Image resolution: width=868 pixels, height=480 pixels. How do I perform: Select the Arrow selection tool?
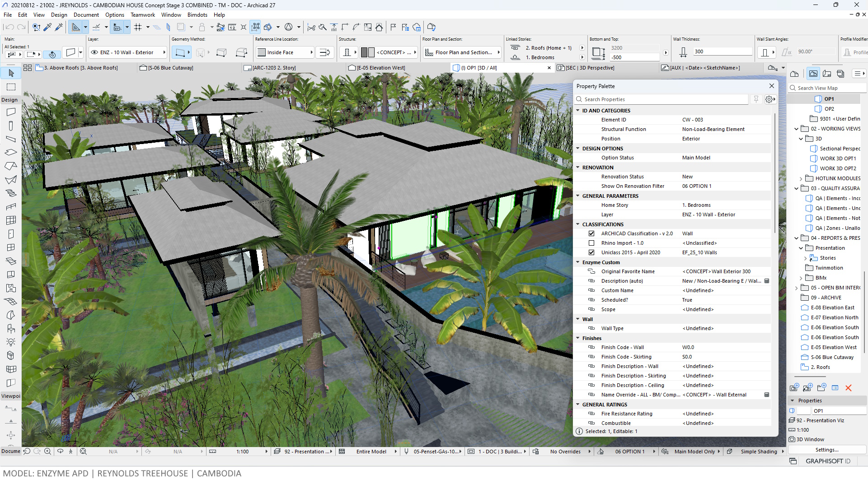tap(11, 73)
